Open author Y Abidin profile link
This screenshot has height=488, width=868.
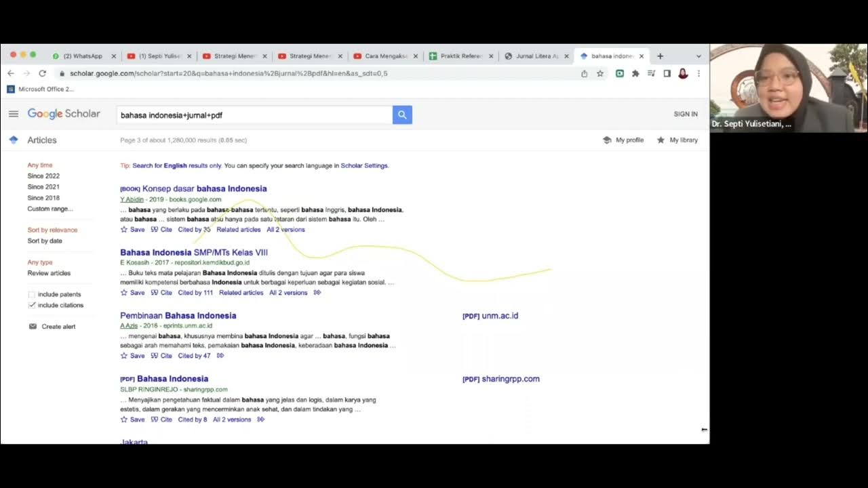click(x=132, y=199)
